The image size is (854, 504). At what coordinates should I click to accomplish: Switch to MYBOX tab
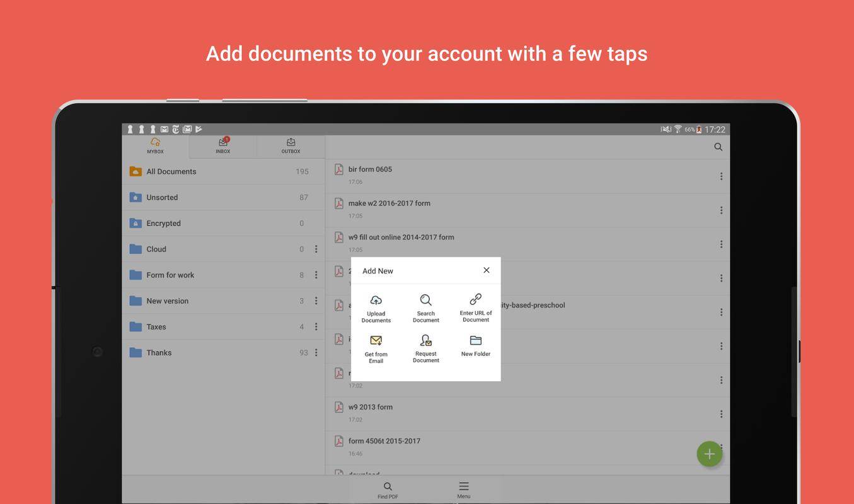[x=155, y=146]
